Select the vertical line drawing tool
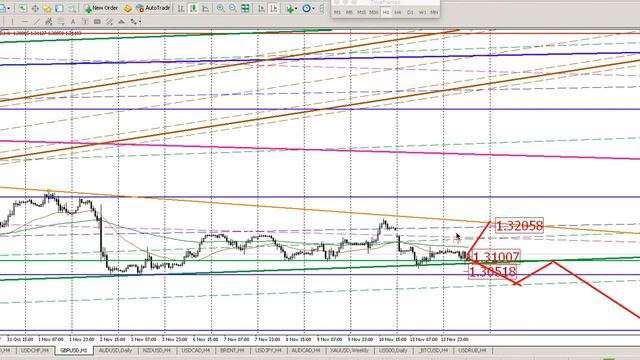This screenshot has width=640, height=360. 12,21
